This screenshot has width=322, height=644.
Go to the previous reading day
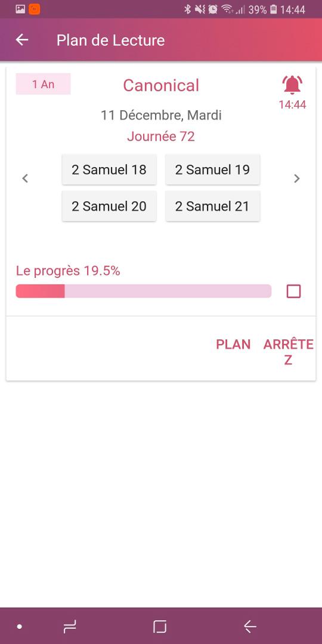tap(25, 178)
